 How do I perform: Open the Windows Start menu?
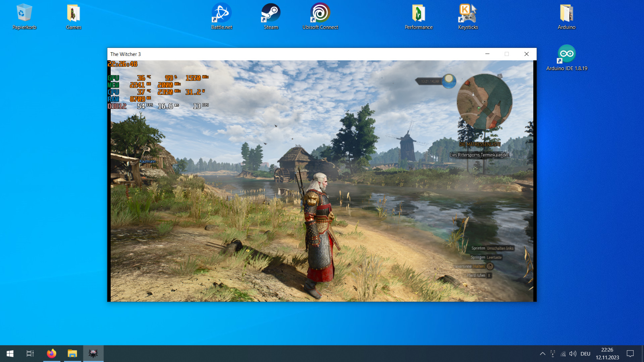(10, 354)
